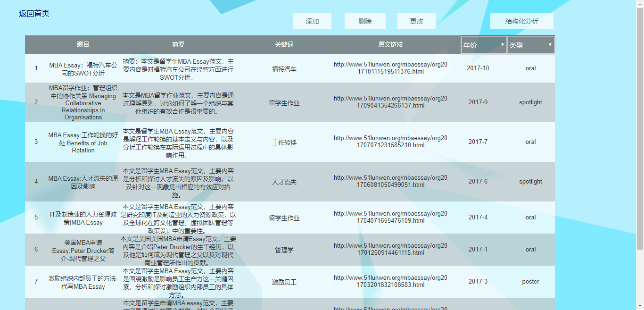Click keyword 留学生作业 in row 5
Screen dimensions: 644x310
[284, 218]
